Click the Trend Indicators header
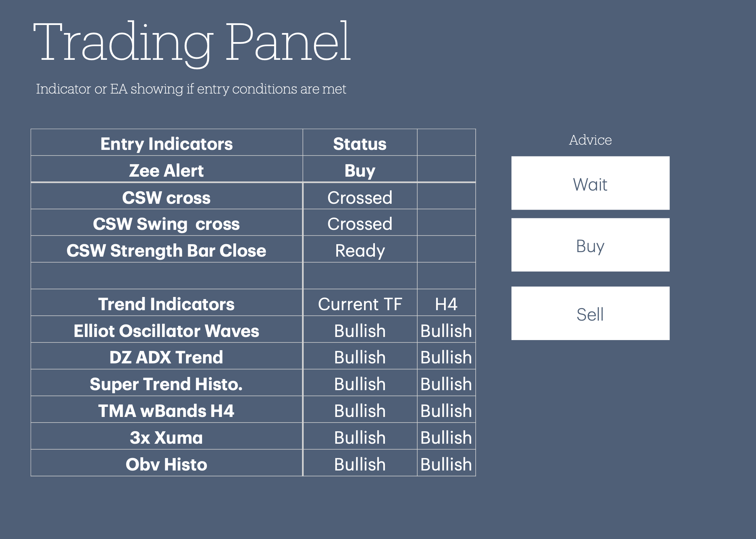The width and height of the screenshot is (756, 539). pyautogui.click(x=166, y=304)
